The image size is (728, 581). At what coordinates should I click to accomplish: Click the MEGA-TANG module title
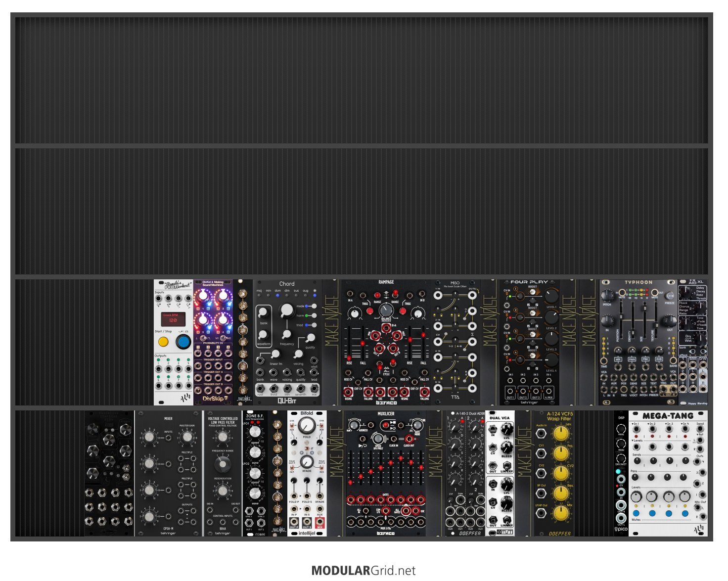pos(668,416)
